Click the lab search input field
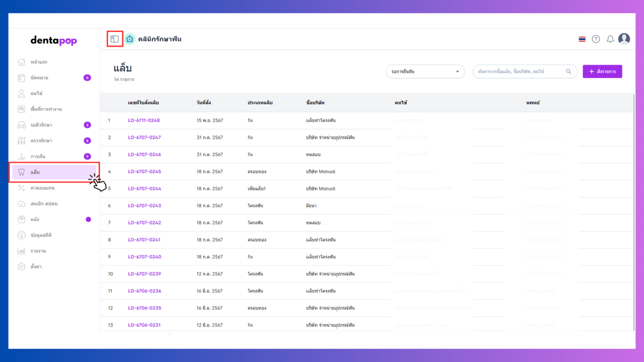644x362 pixels. (520, 72)
